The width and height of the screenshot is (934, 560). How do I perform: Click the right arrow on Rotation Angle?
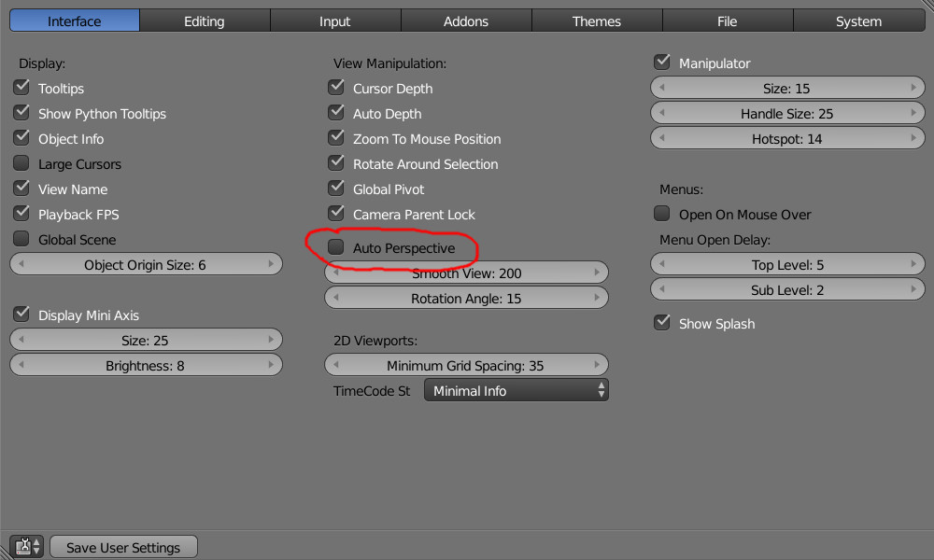(598, 299)
